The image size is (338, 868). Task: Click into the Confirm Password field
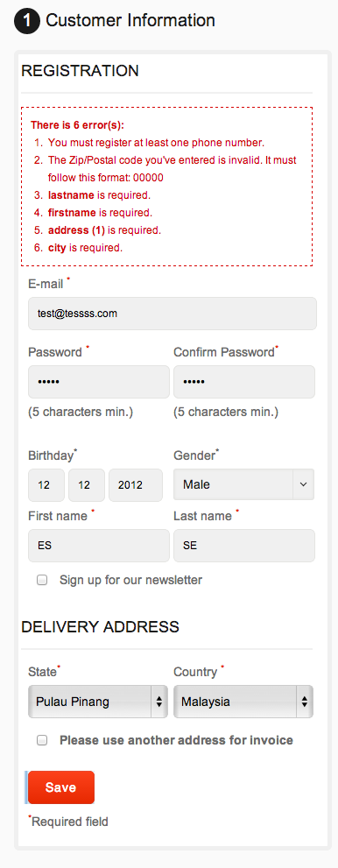[244, 382]
